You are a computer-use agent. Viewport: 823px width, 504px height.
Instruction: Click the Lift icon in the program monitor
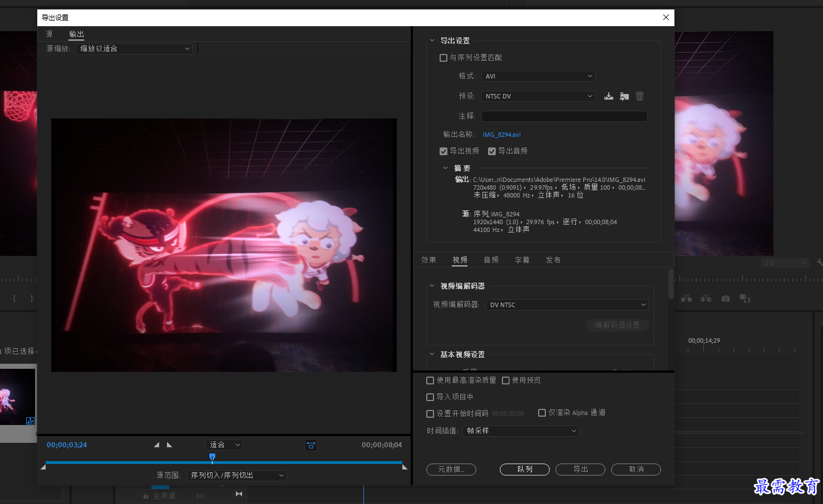click(x=687, y=299)
